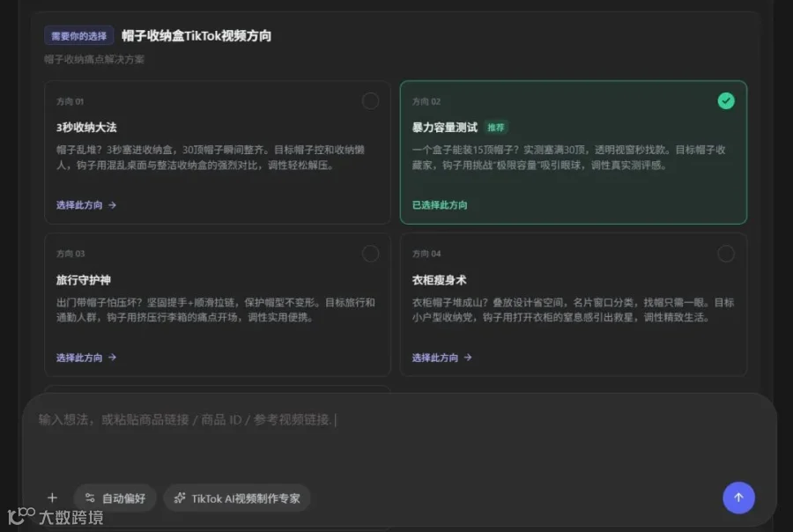This screenshot has width=793, height=532.
Task: Click the sparkle icon in TikTok AI视频制作专家 chip
Action: pos(180,499)
